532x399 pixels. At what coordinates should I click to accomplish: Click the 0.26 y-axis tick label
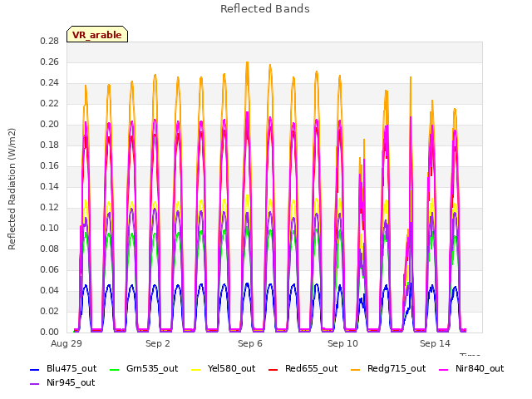(x=50, y=62)
